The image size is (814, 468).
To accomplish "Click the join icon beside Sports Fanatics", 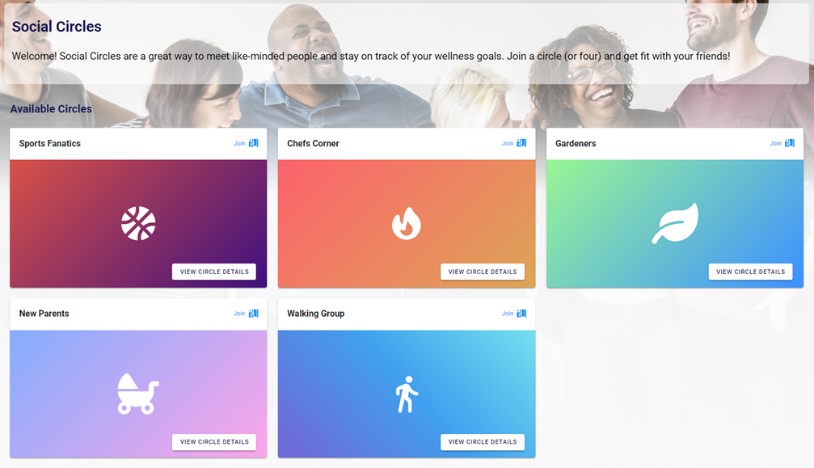I will [253, 143].
